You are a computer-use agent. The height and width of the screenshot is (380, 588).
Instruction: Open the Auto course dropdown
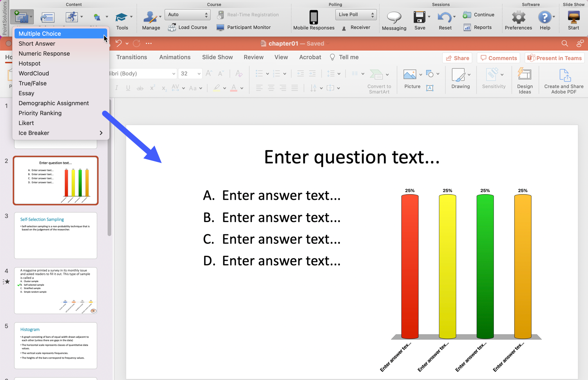[x=187, y=15]
